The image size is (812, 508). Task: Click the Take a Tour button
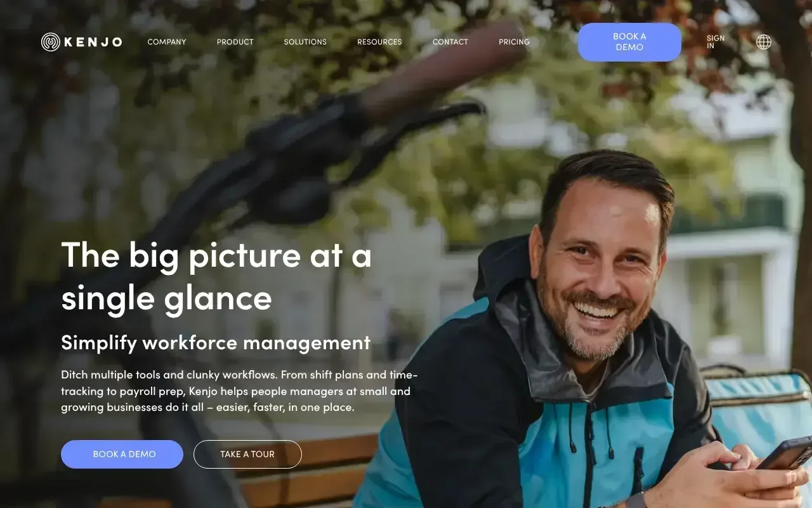pos(247,454)
